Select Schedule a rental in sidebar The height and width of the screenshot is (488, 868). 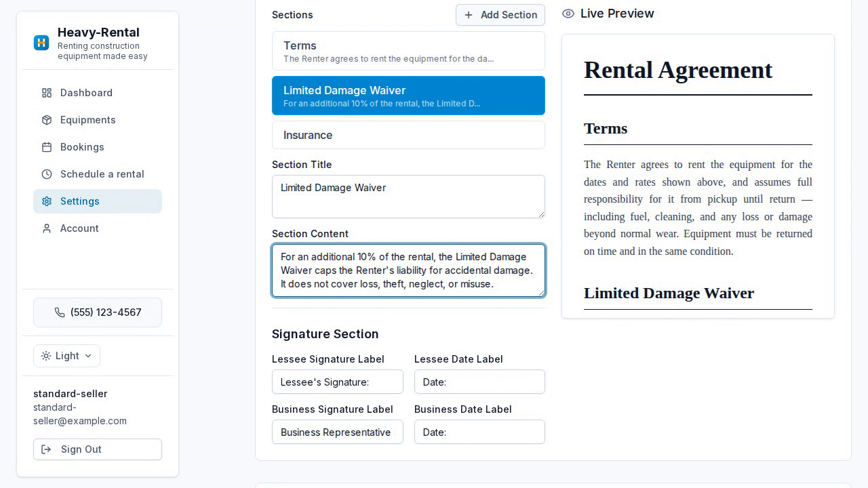98,174
